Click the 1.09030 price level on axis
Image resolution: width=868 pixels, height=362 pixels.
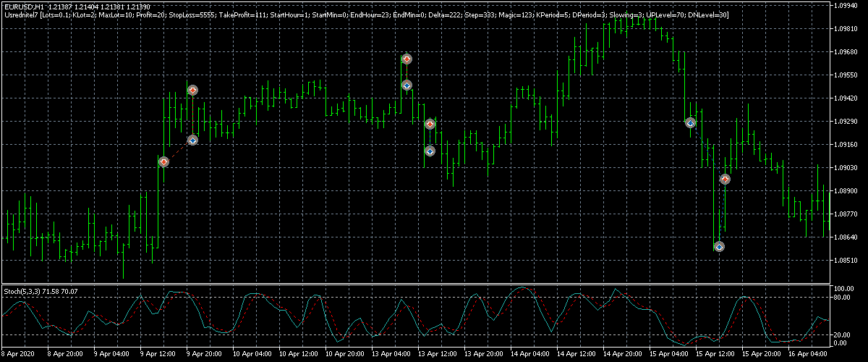[x=848, y=168]
